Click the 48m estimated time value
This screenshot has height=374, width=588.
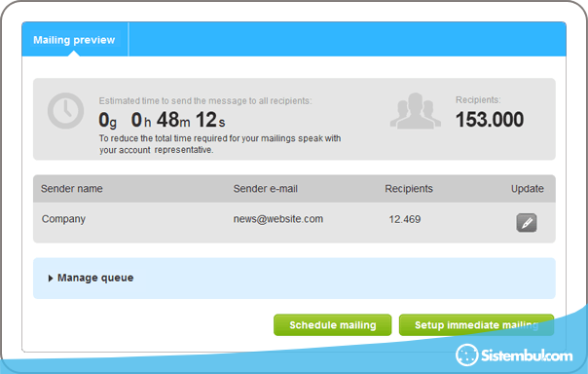coord(173,120)
